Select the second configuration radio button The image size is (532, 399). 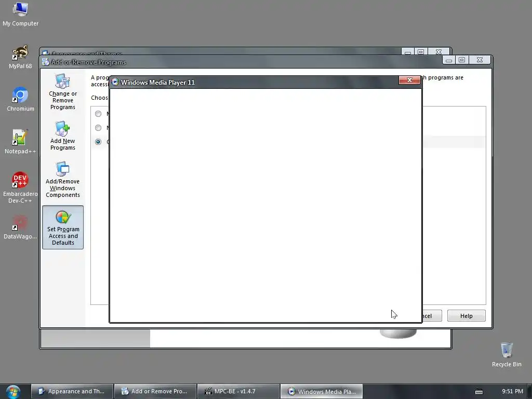[98, 128]
